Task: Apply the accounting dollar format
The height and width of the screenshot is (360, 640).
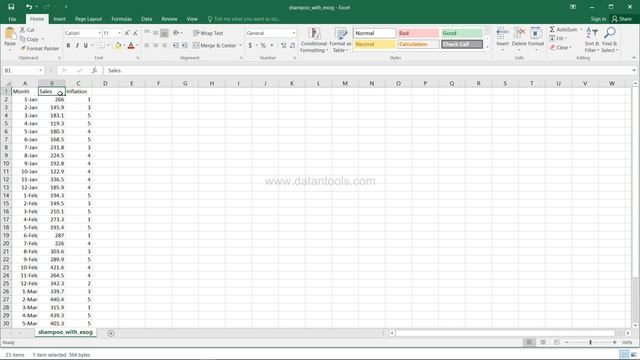Action: click(x=250, y=45)
